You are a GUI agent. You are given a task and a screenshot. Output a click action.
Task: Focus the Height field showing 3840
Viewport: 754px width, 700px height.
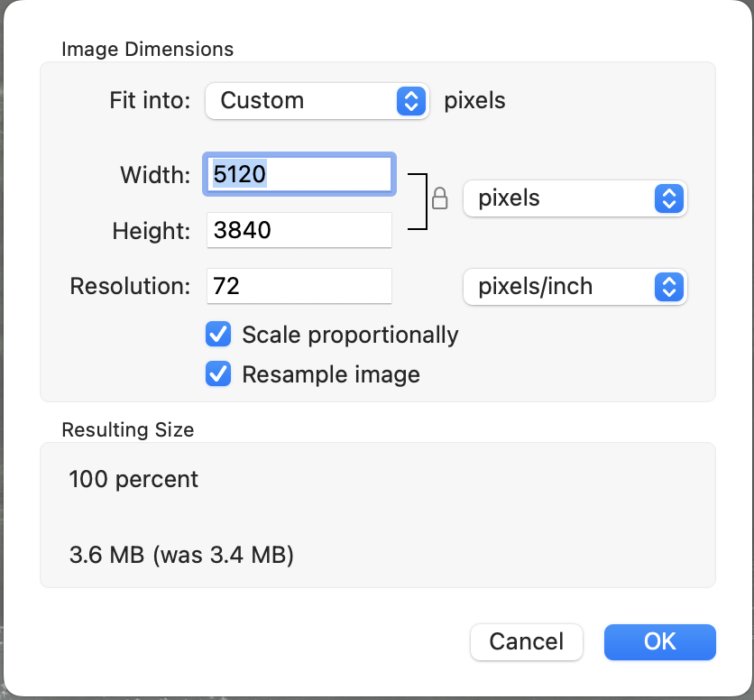(299, 231)
